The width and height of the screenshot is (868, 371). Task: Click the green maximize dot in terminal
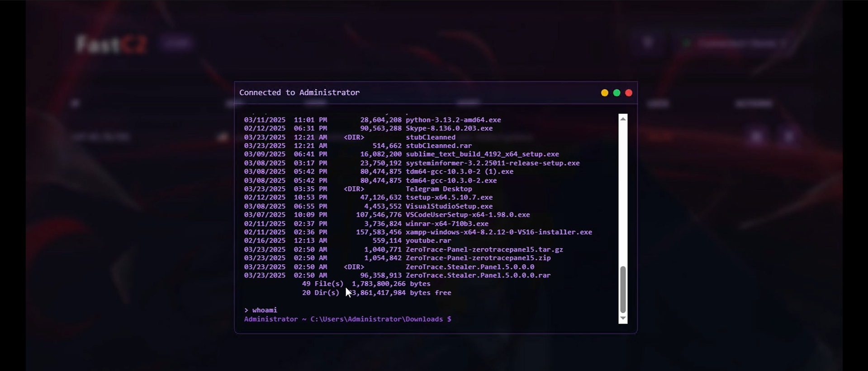click(x=617, y=93)
